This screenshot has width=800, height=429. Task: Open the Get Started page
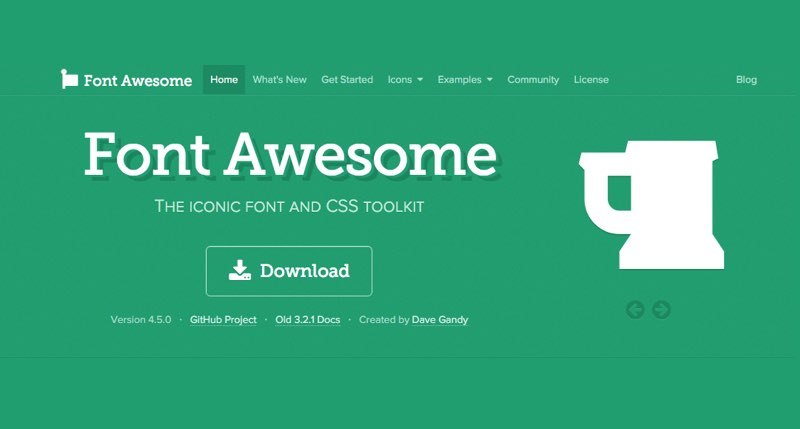[347, 80]
